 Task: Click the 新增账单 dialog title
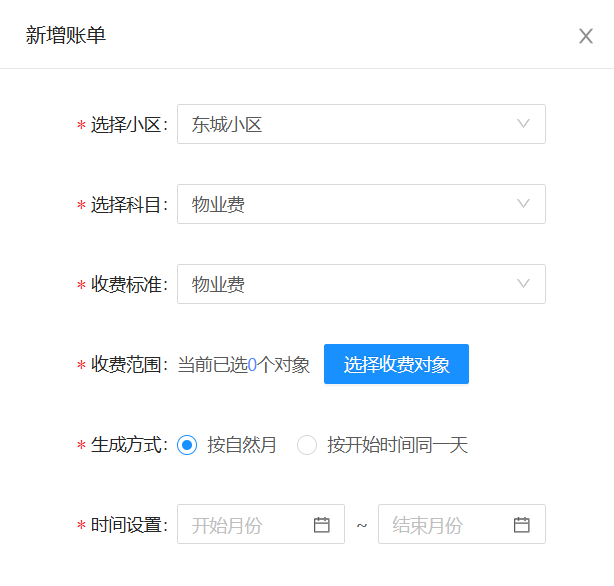[x=66, y=36]
